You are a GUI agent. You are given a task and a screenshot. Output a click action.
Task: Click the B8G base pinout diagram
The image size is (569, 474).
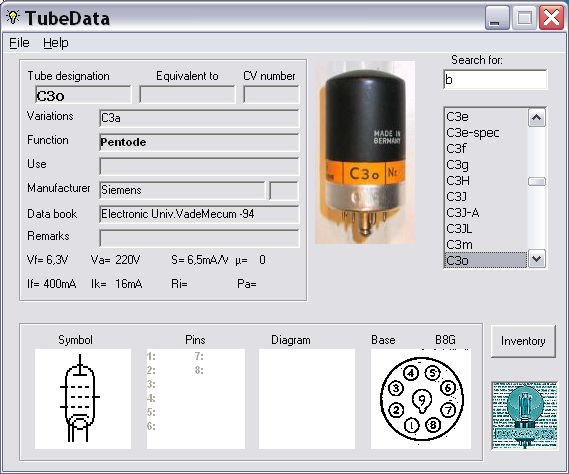421,399
